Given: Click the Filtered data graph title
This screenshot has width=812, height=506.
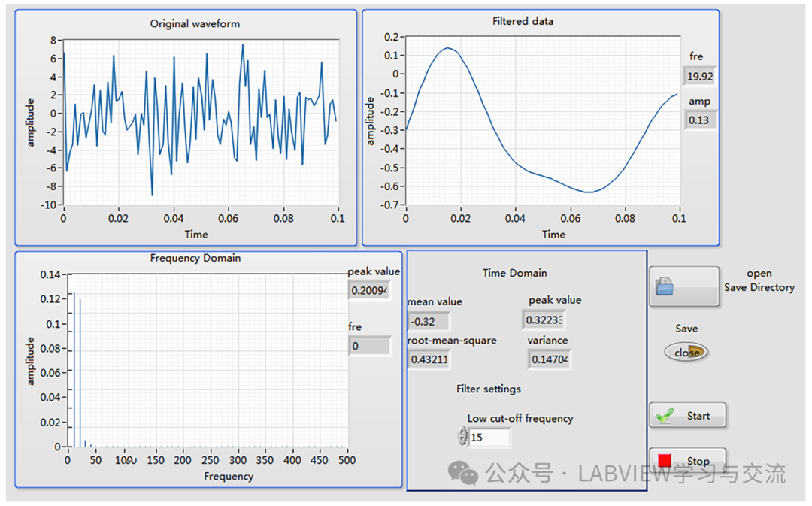Looking at the screenshot, I should pos(523,21).
